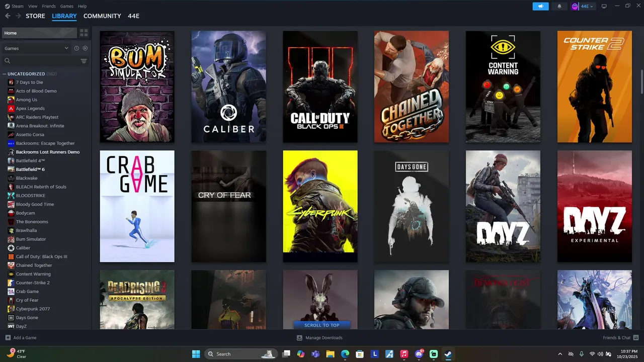Open the Friends & Chat icon
This screenshot has height=362, width=644.
(636, 338)
